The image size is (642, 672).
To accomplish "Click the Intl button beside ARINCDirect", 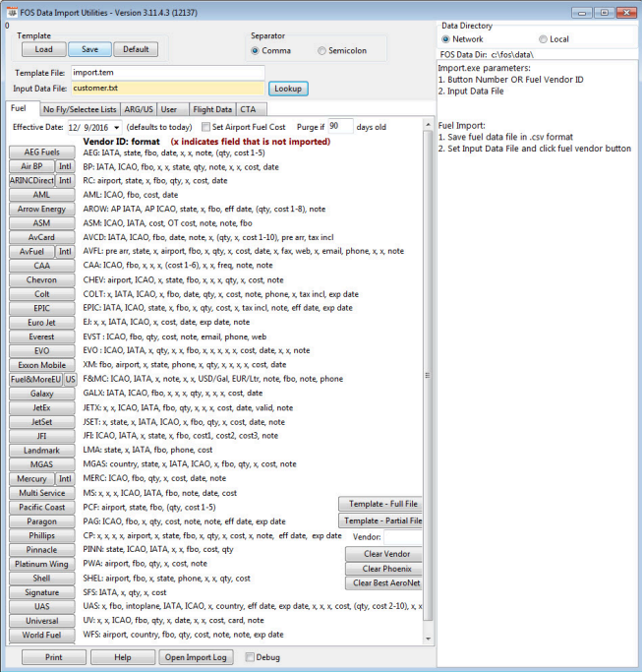I will click(65, 180).
